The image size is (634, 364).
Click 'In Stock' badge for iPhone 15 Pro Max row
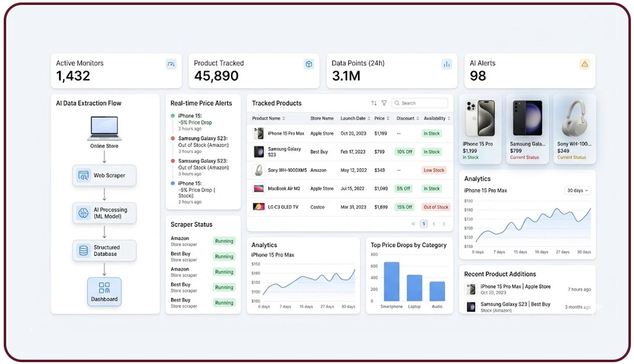click(x=431, y=133)
